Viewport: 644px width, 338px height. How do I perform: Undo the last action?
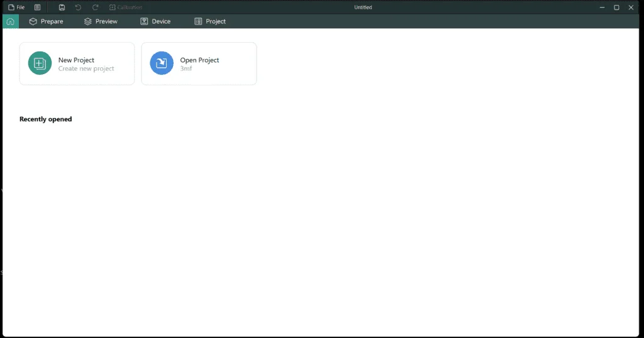78,8
